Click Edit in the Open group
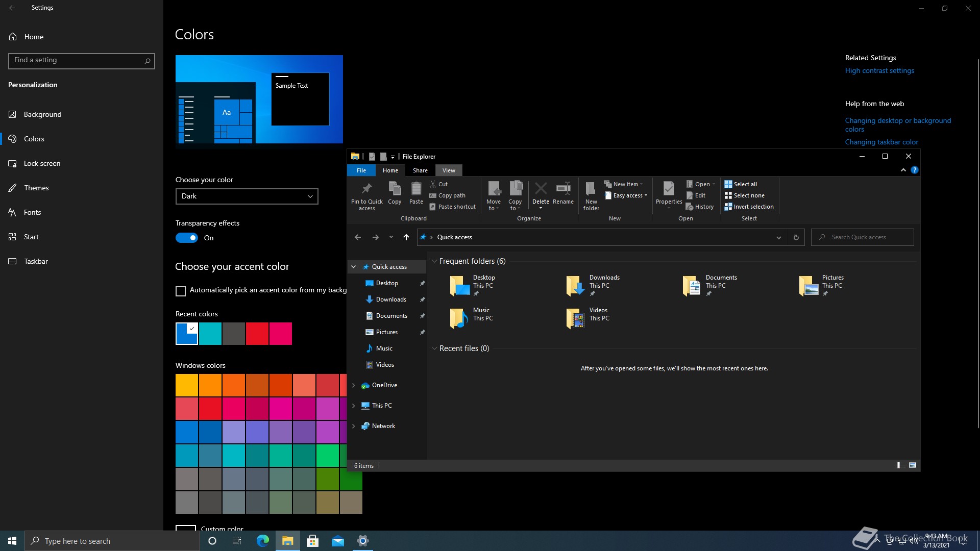Screen dimensions: 980x551 coord(696,195)
